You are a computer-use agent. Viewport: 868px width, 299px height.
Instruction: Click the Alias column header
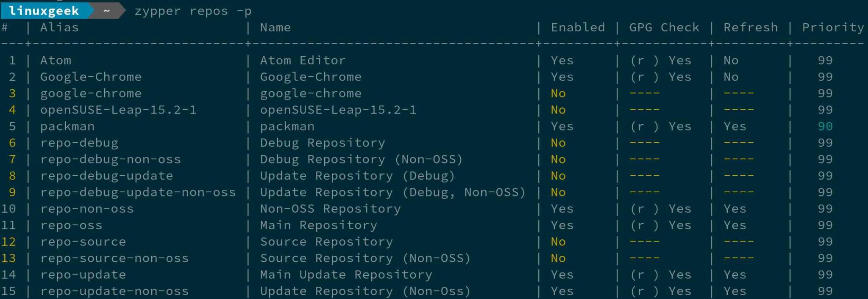pos(59,28)
